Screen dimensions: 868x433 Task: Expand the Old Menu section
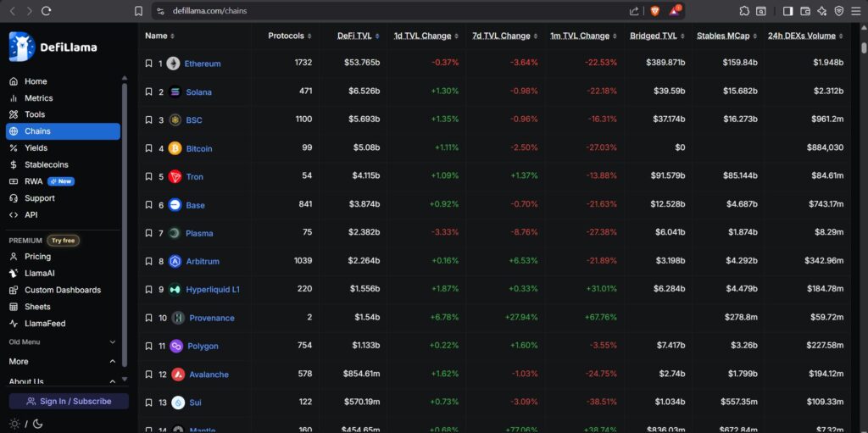tap(113, 341)
